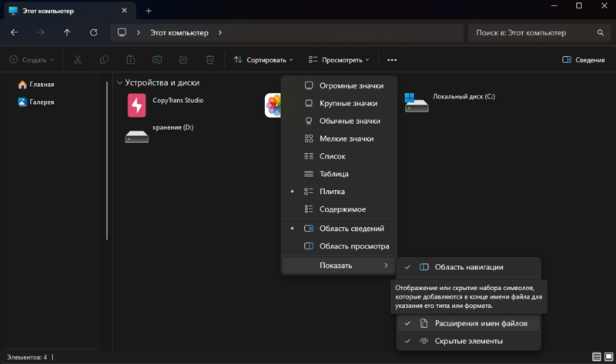The image size is (616, 364).
Task: Open the Создать dropdown
Action: (x=32, y=60)
